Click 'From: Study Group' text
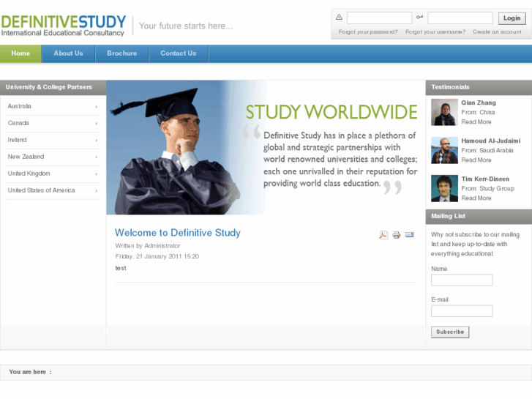The image size is (532, 399). tap(487, 188)
